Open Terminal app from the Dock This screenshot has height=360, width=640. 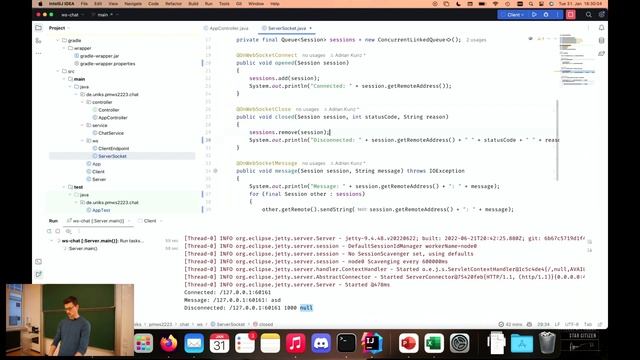(x=347, y=343)
